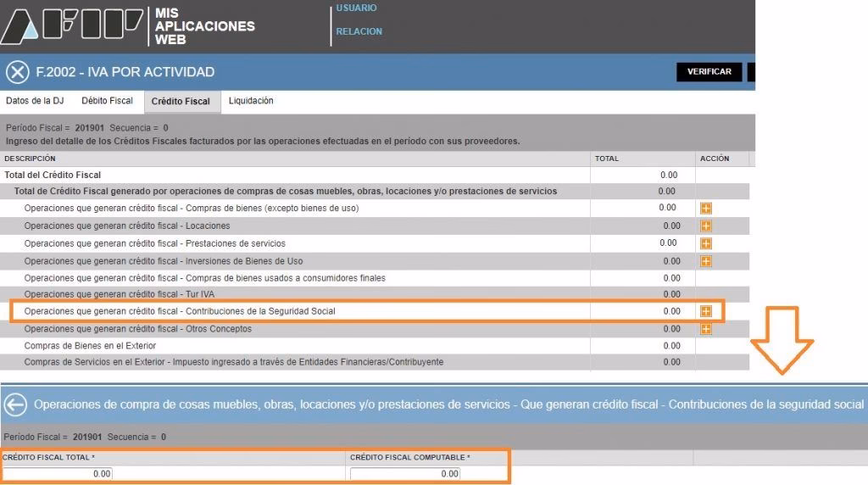Screen dimensions: 868x485
Task: Expand Compras de bienes (excepto bienes de uso) plus icon
Action: point(706,209)
